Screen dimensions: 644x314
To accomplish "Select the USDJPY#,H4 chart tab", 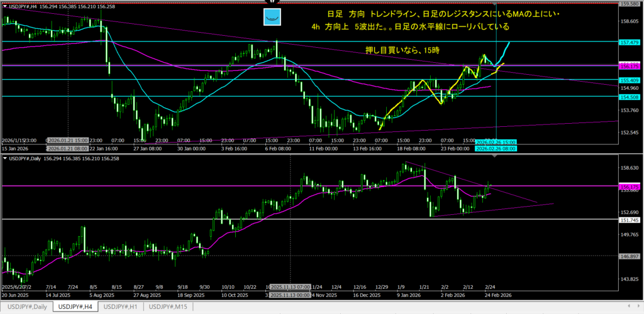I will click(73, 306).
